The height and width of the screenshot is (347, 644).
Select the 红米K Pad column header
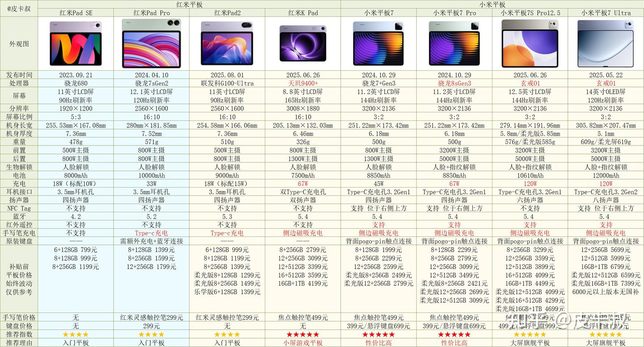click(303, 13)
